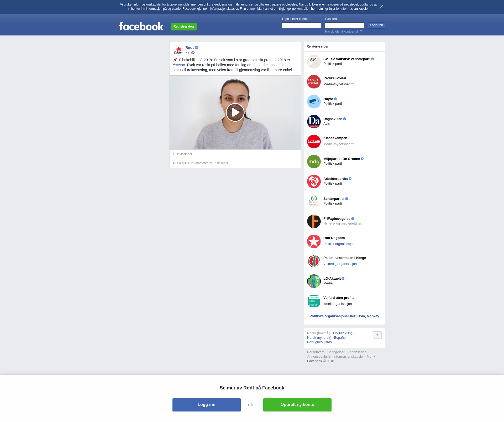Image resolution: width=504 pixels, height=422 pixels.
Task: Switch language to Español
Action: [x=340, y=338]
